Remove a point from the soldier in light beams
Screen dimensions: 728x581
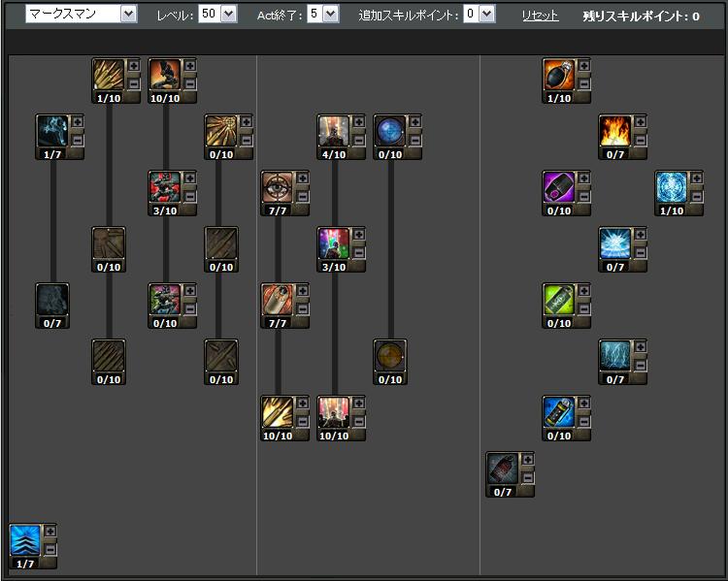point(359,140)
